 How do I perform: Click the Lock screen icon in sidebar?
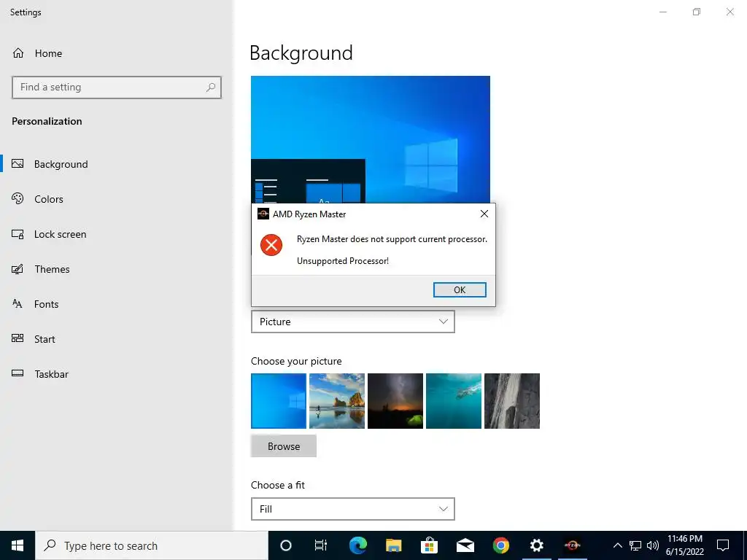(x=18, y=234)
